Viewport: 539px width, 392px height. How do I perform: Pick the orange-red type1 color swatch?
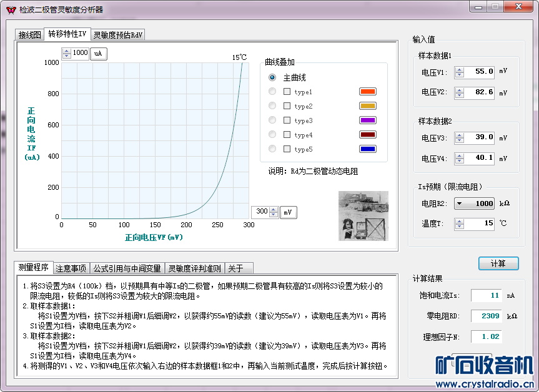368,91
